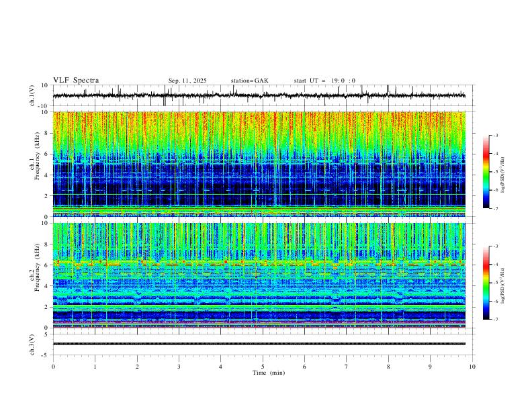Click inside the ch.2 spectrogram panel
Viewport: 532px width, 411px height.
259,275
